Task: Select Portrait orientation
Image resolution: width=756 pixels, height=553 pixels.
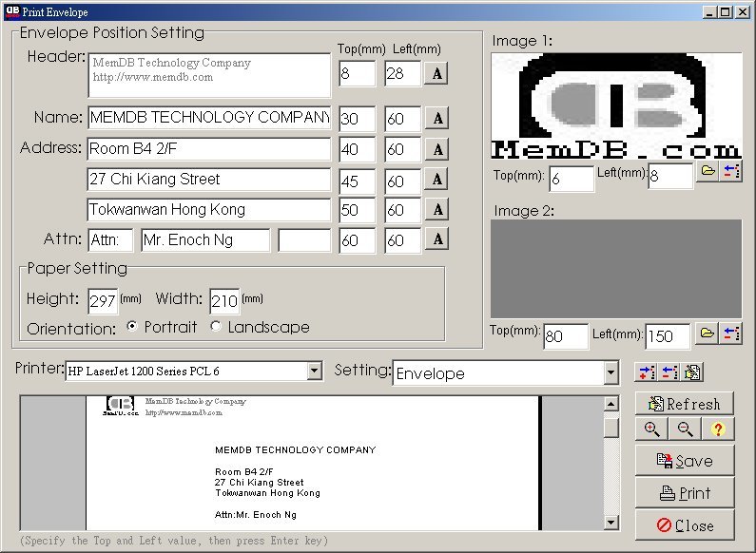Action: click(131, 327)
